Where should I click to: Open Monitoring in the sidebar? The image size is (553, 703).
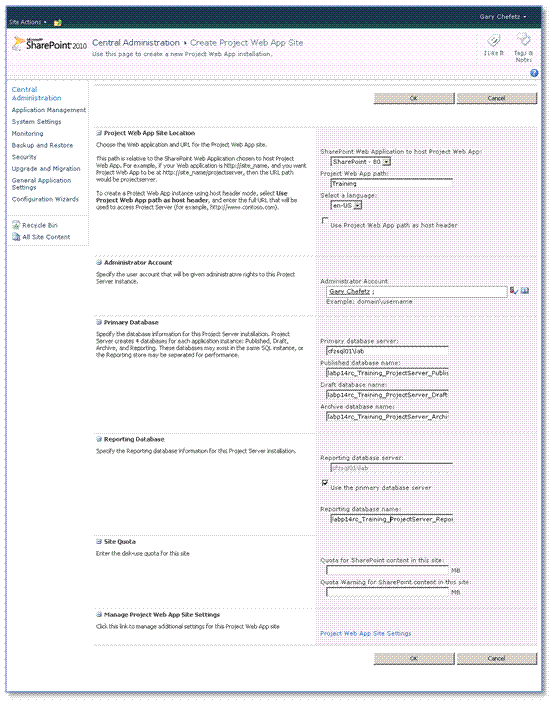point(27,134)
